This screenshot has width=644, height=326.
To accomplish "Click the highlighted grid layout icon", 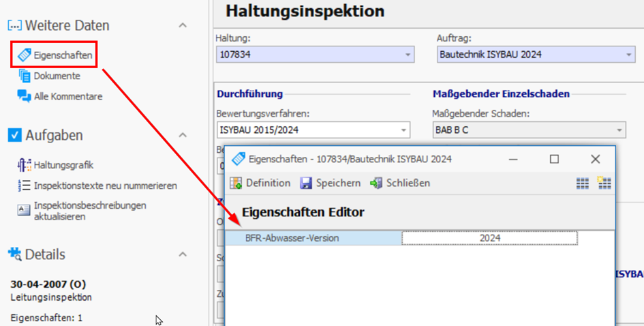I will pyautogui.click(x=604, y=183).
